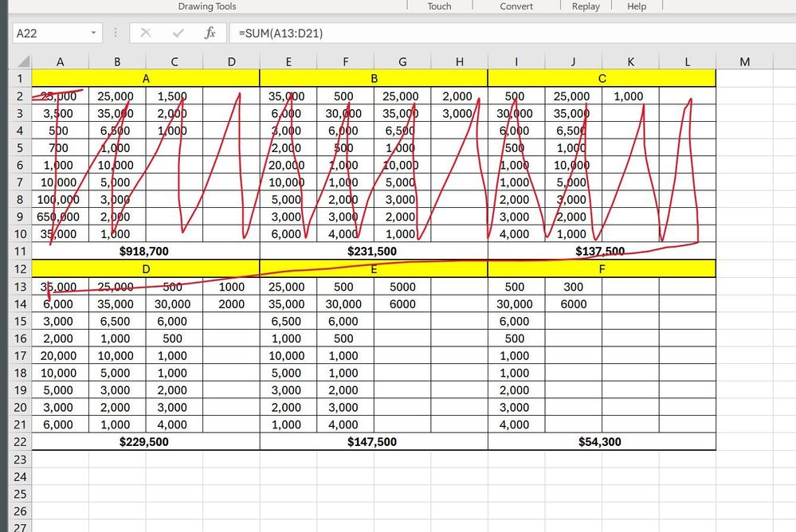796x532 pixels.
Task: Click cell H3 containing 3,000
Action: pyautogui.click(x=459, y=113)
